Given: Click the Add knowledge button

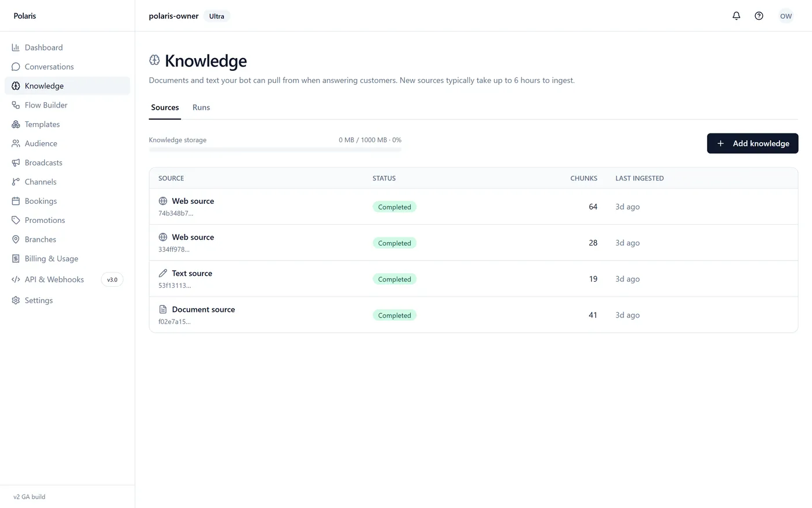Looking at the screenshot, I should [752, 143].
